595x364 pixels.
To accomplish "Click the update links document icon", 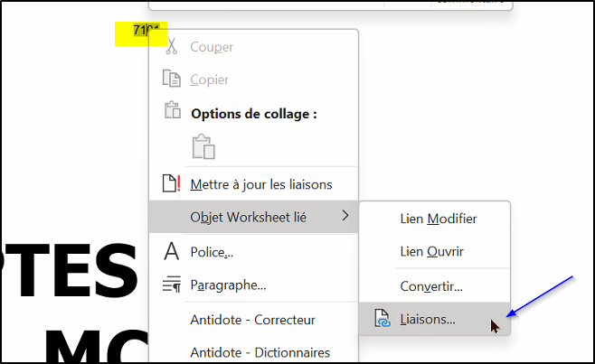I will 171,183.
